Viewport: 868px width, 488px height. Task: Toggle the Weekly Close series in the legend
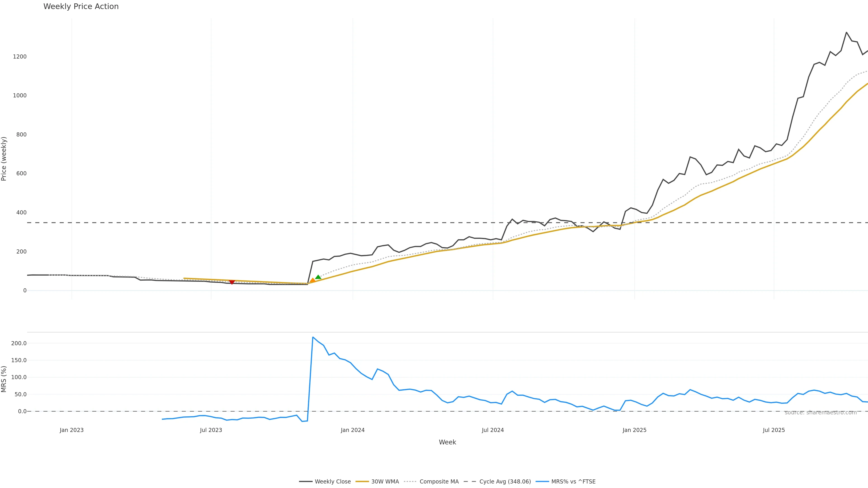(x=333, y=482)
